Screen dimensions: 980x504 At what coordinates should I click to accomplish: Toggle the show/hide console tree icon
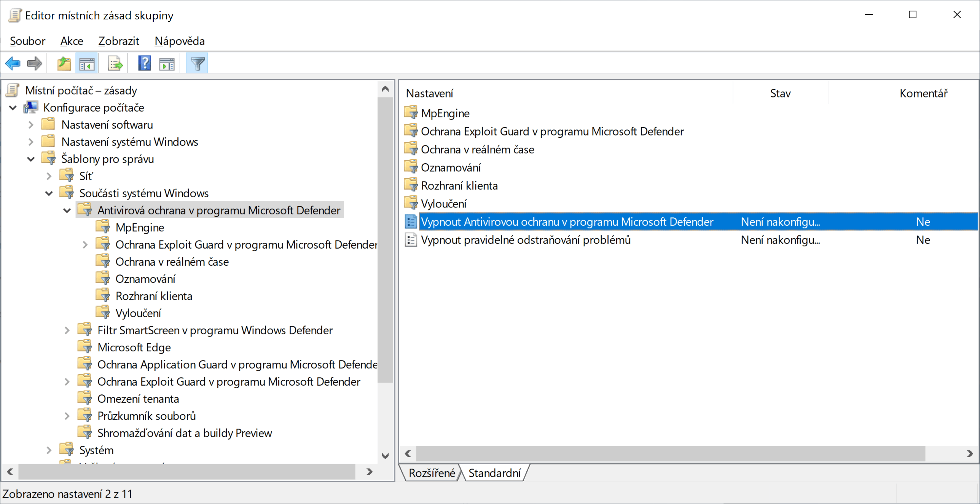tap(87, 63)
